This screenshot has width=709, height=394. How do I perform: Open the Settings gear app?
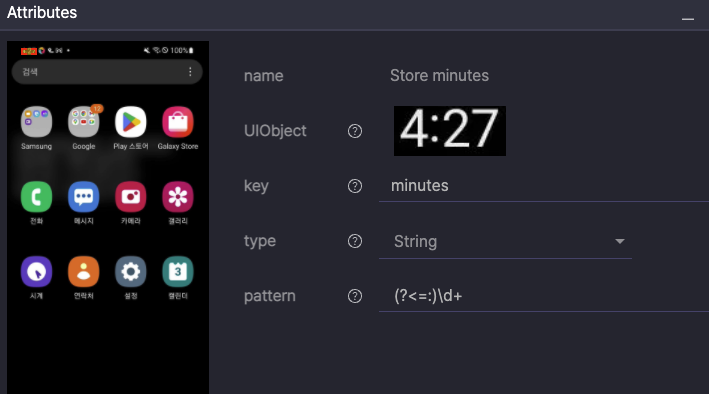tap(131, 271)
